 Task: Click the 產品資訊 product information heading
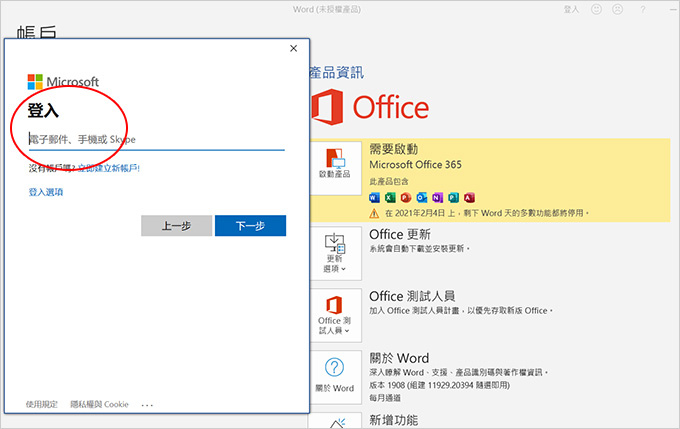[337, 72]
